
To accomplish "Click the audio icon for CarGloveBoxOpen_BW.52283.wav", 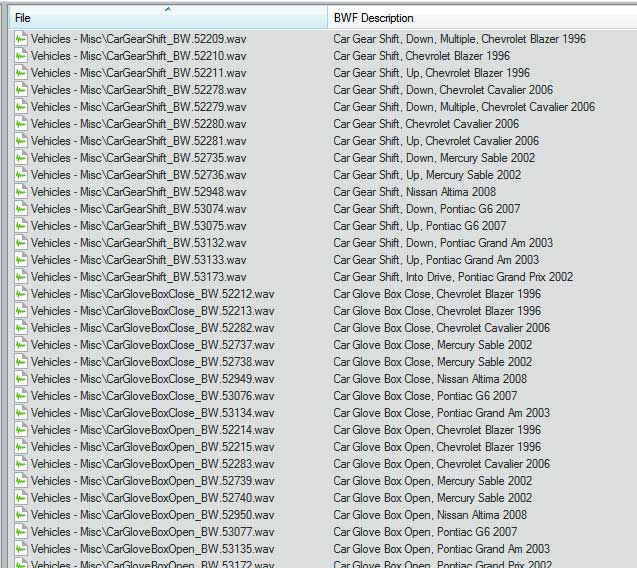I will coord(21,464).
